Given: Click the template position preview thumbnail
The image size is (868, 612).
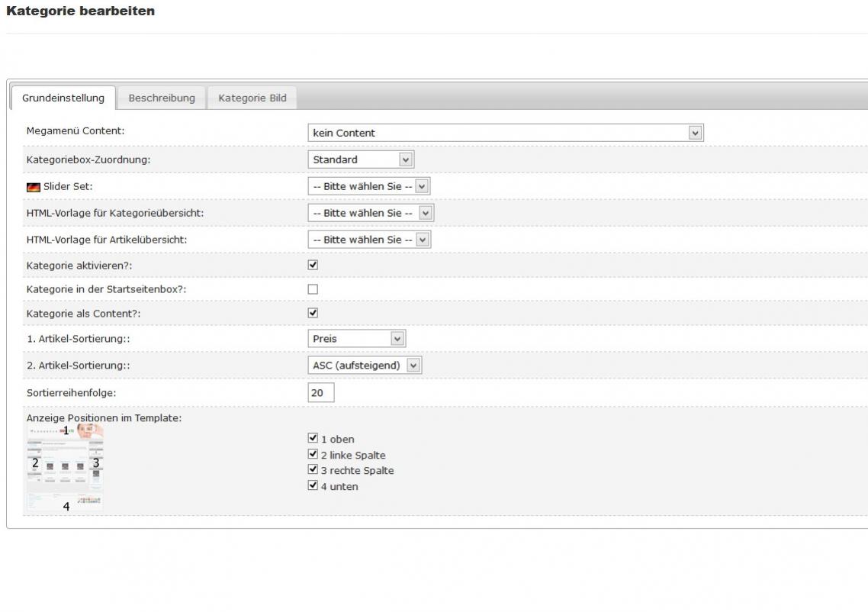Looking at the screenshot, I should click(x=65, y=467).
